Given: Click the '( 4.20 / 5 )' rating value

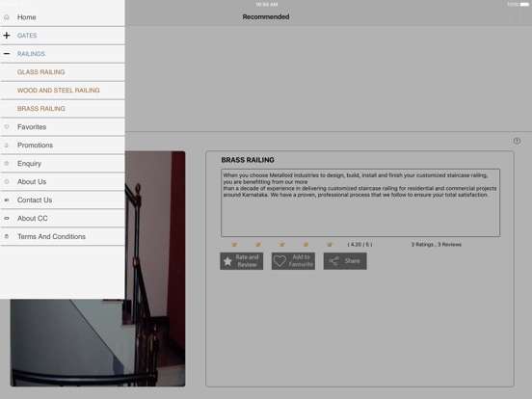Looking at the screenshot, I should 359,245.
